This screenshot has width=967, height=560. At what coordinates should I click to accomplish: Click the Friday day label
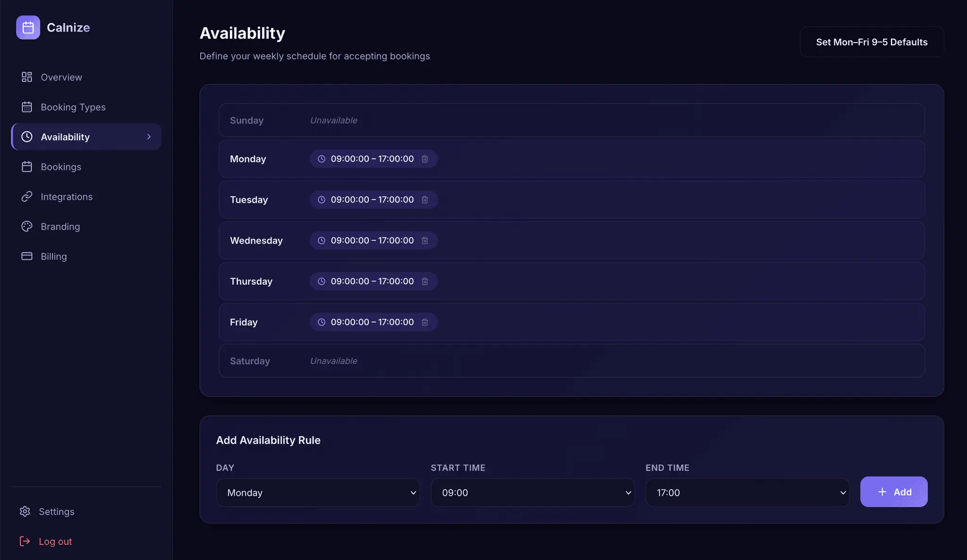click(x=244, y=322)
